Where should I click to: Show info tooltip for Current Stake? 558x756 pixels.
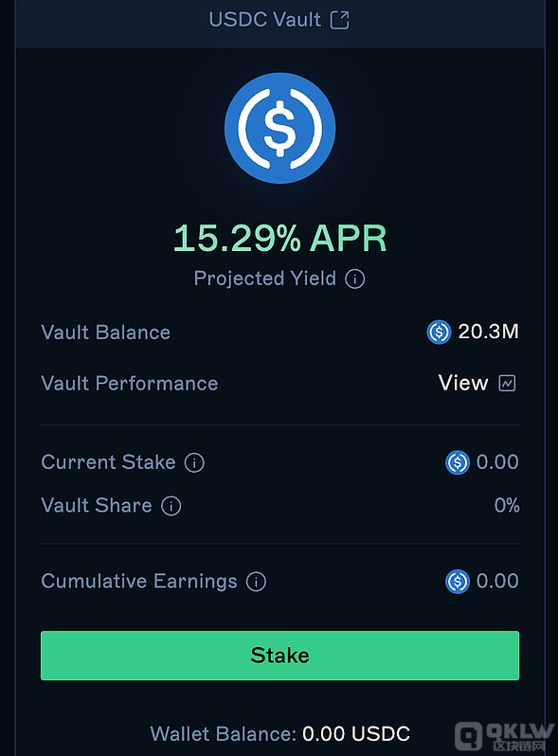pos(194,463)
